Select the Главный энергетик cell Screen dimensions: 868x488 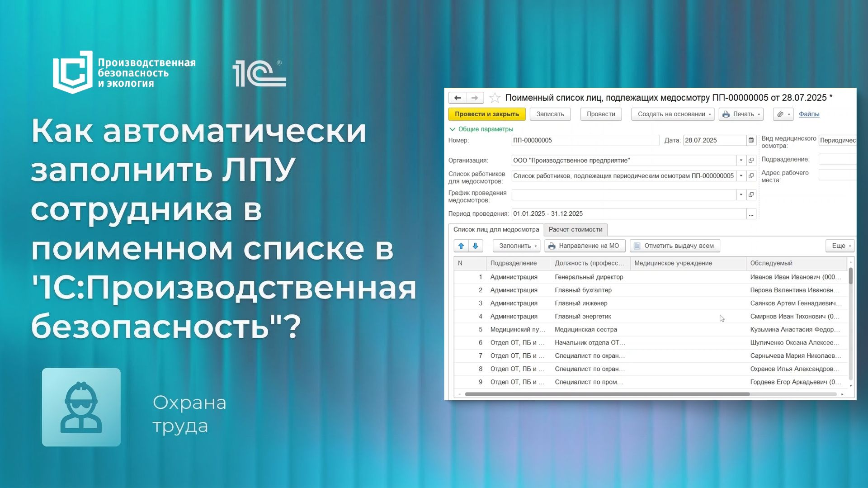pyautogui.click(x=590, y=316)
